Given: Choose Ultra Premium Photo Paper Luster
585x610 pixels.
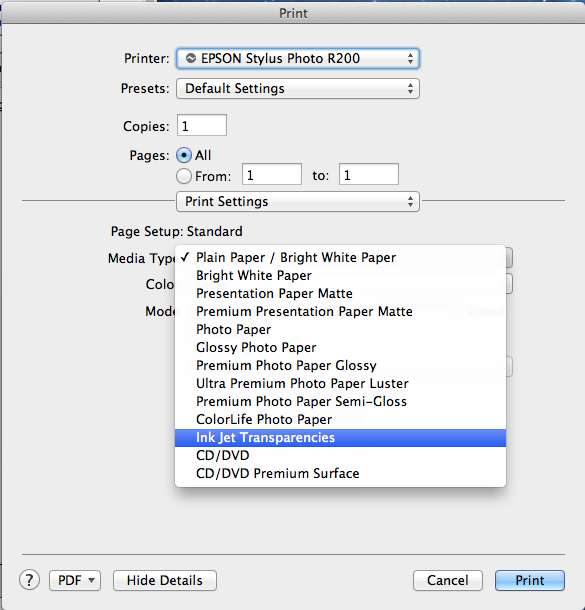Looking at the screenshot, I should (x=340, y=384).
